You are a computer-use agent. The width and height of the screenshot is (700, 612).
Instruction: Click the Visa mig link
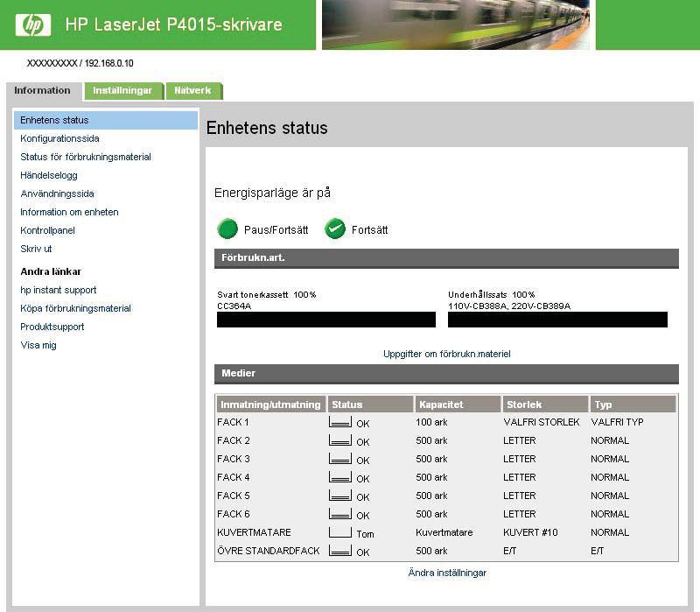(38, 345)
